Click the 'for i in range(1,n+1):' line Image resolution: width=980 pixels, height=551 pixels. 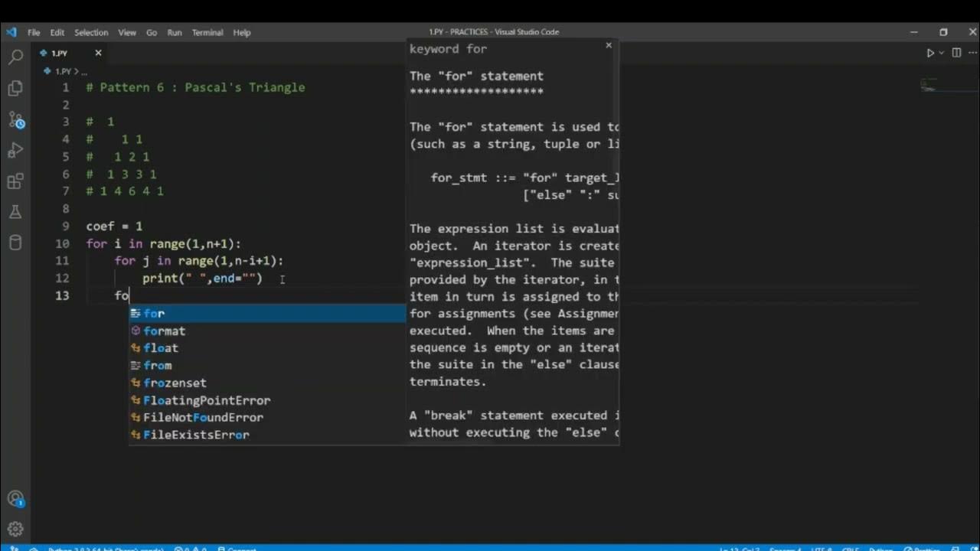click(x=164, y=243)
